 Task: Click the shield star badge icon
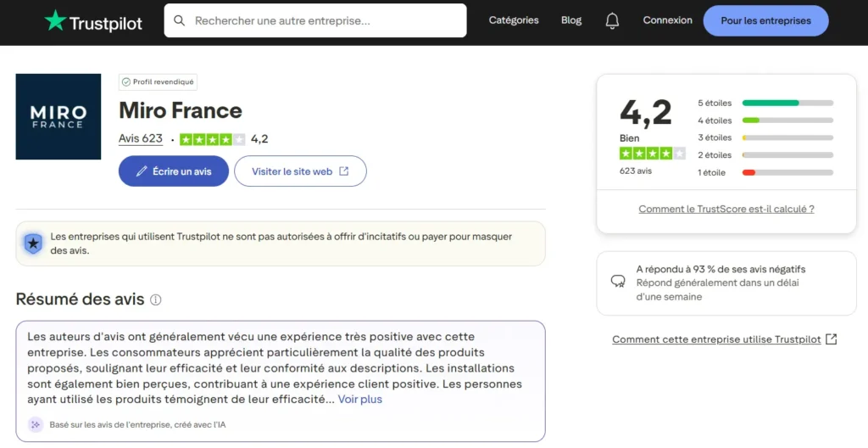click(x=33, y=244)
